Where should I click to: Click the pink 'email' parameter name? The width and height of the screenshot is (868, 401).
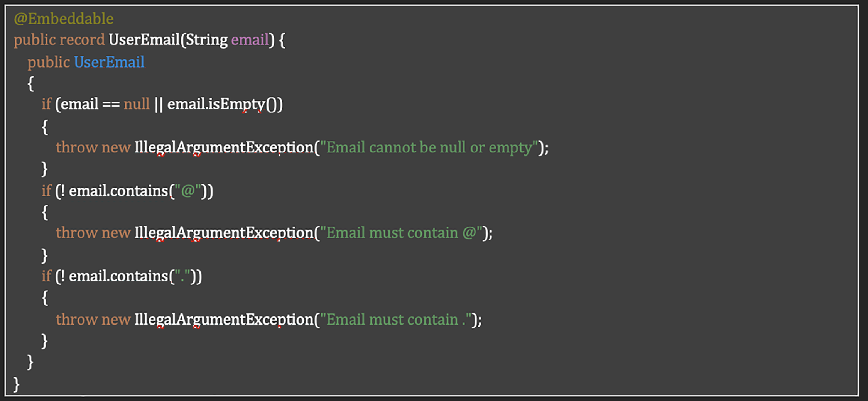tap(250, 40)
